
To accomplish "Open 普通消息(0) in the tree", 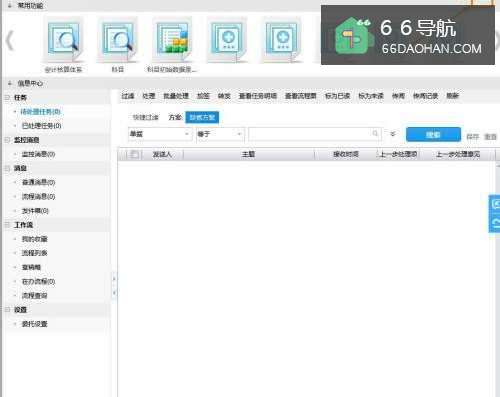I will 38,183.
